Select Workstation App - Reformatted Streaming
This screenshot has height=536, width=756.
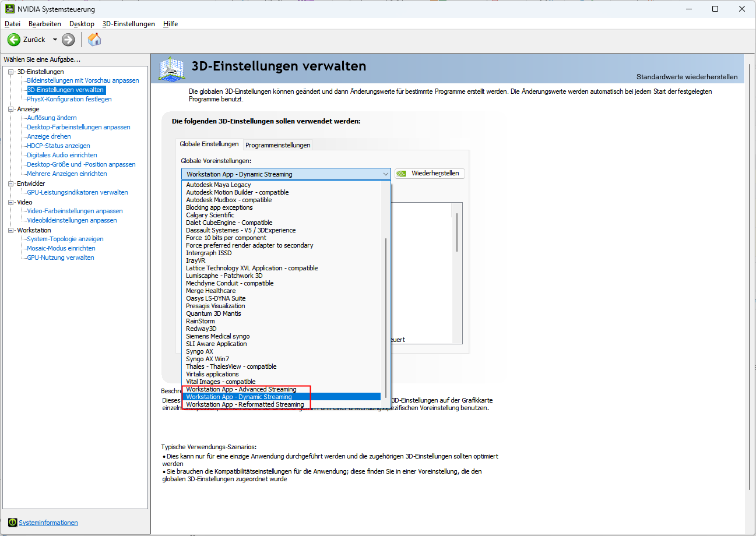coord(281,404)
